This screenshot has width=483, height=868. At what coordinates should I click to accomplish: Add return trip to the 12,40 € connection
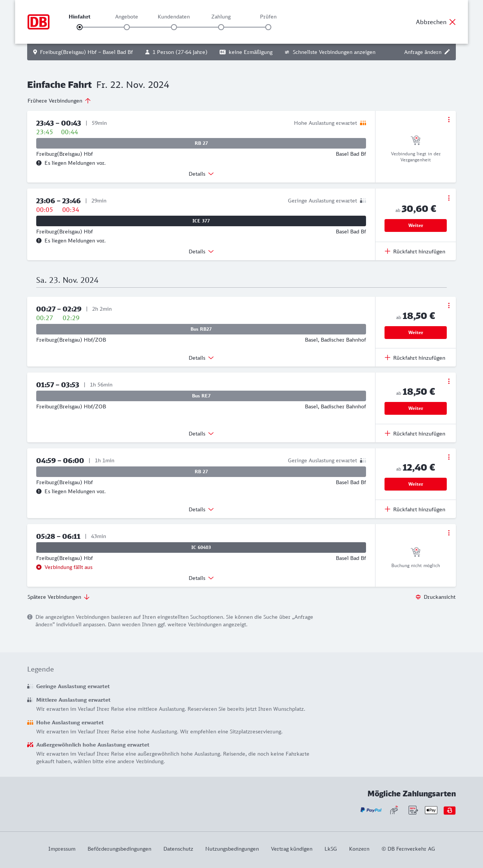pos(415,509)
